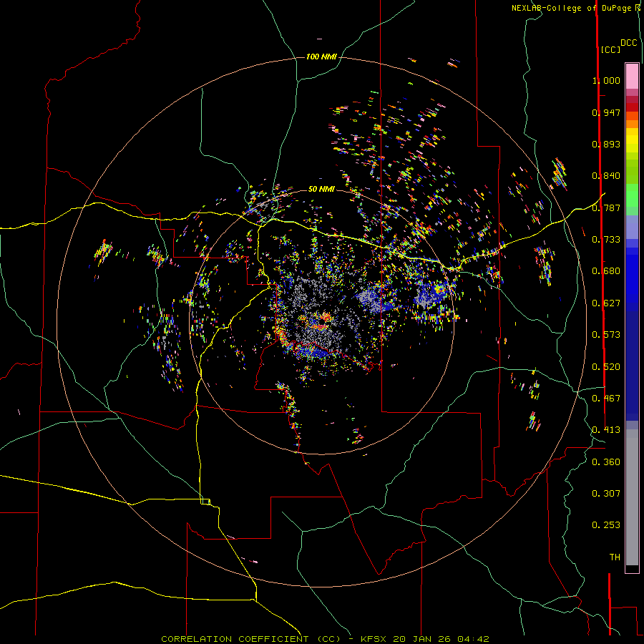Screen dimensions: 644x644
Task: Click the 0.573 scale value
Action: (606, 335)
